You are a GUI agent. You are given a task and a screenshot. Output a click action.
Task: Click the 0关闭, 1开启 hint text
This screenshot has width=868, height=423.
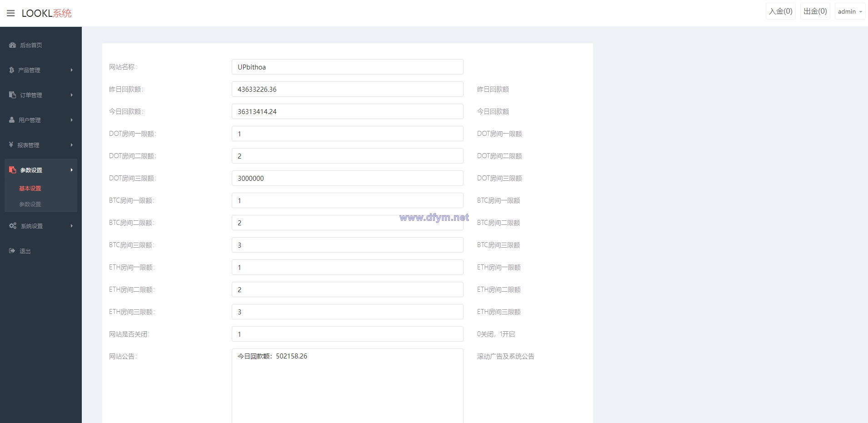coord(496,334)
